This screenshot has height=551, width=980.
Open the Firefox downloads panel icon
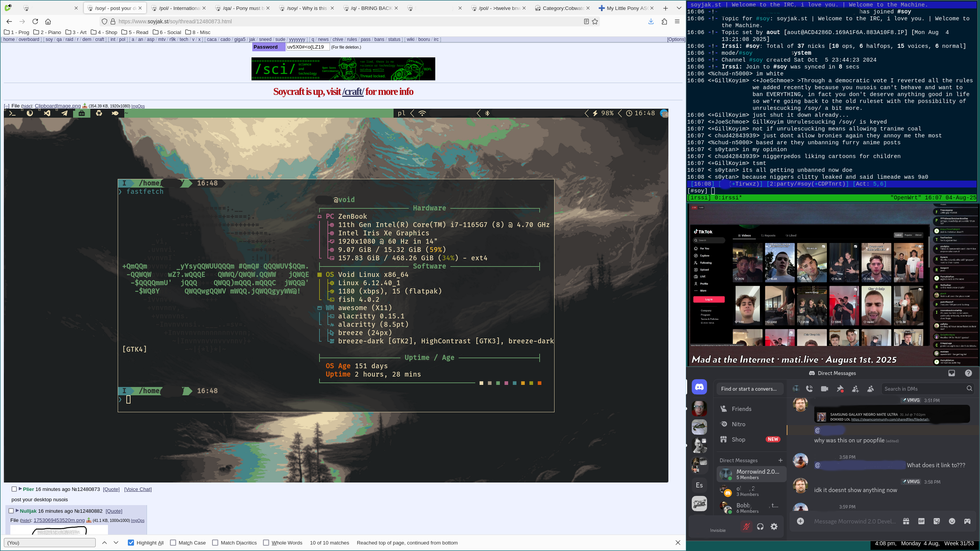pos(651,21)
